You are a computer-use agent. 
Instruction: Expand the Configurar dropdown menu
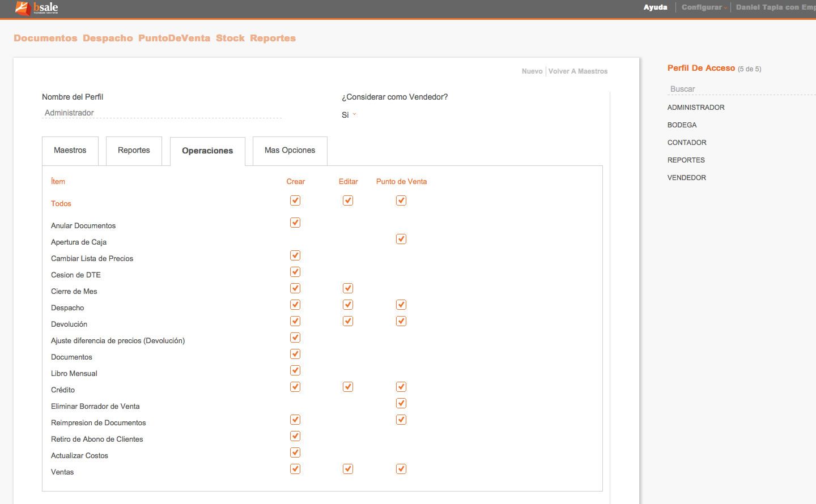[x=703, y=7]
